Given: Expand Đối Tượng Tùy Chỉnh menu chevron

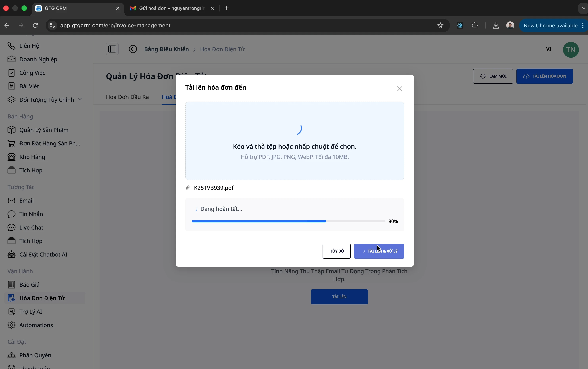Looking at the screenshot, I should coord(80,99).
